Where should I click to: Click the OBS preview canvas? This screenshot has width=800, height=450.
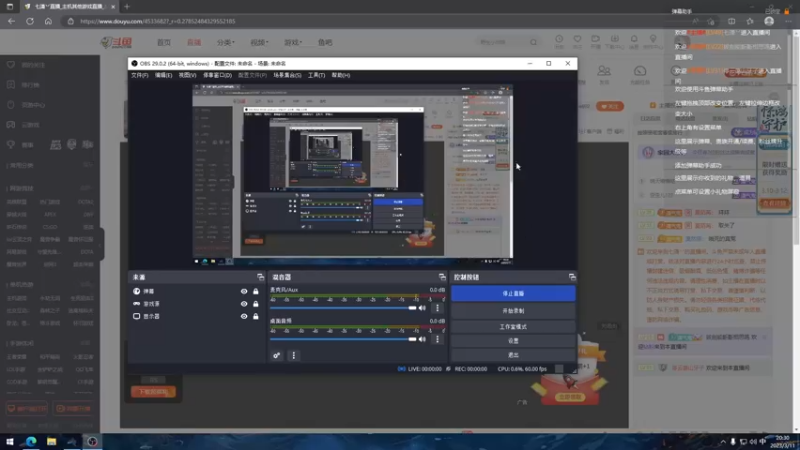pyautogui.click(x=353, y=175)
